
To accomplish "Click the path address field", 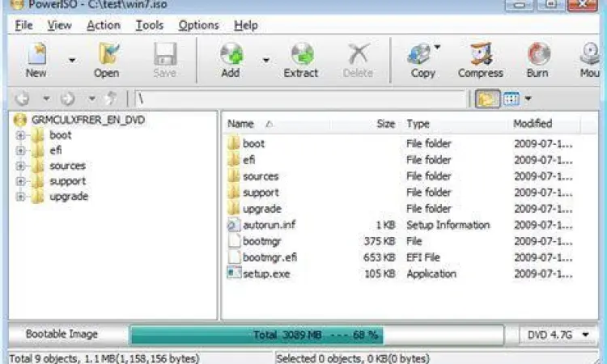I will click(299, 99).
